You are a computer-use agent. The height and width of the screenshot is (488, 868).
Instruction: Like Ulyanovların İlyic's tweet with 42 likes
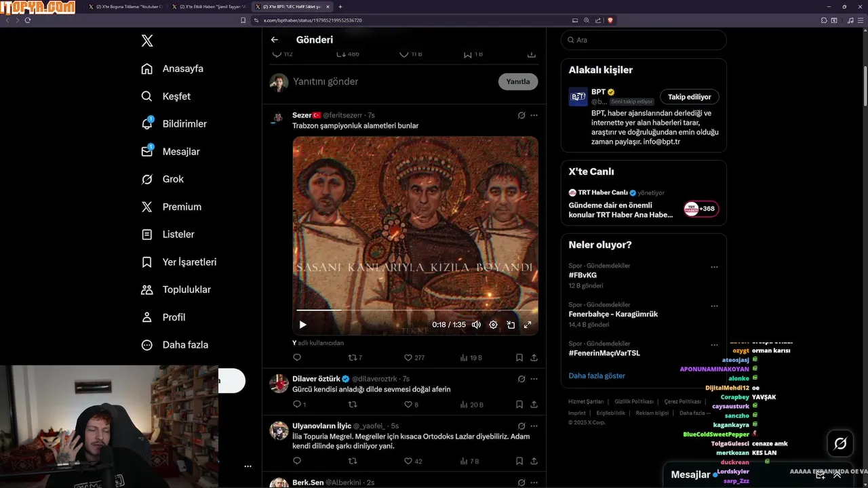pyautogui.click(x=413, y=461)
